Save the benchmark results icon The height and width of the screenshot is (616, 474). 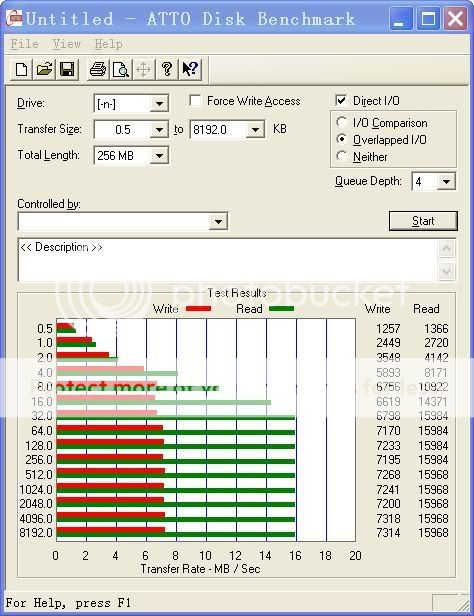point(67,70)
